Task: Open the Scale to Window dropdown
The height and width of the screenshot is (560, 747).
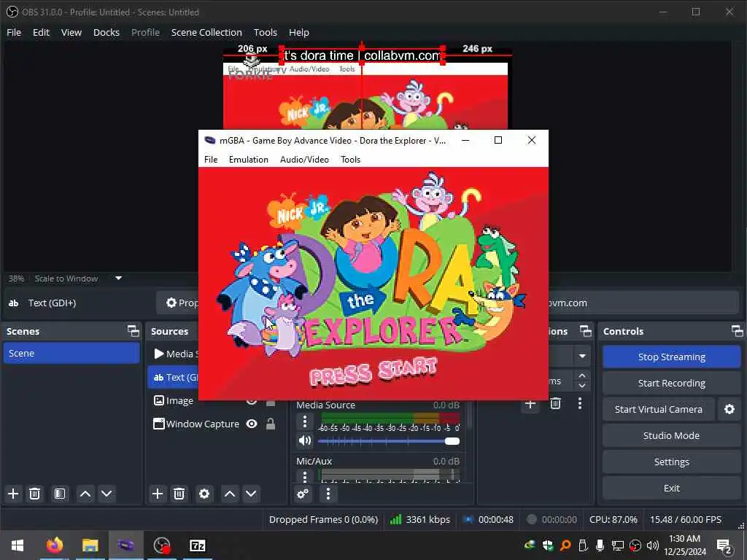Action: (119, 278)
